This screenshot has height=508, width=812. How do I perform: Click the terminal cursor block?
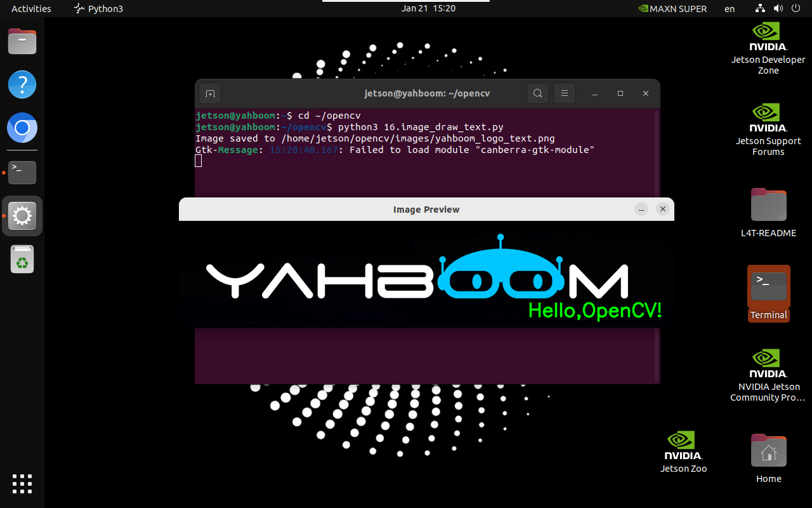tap(199, 161)
